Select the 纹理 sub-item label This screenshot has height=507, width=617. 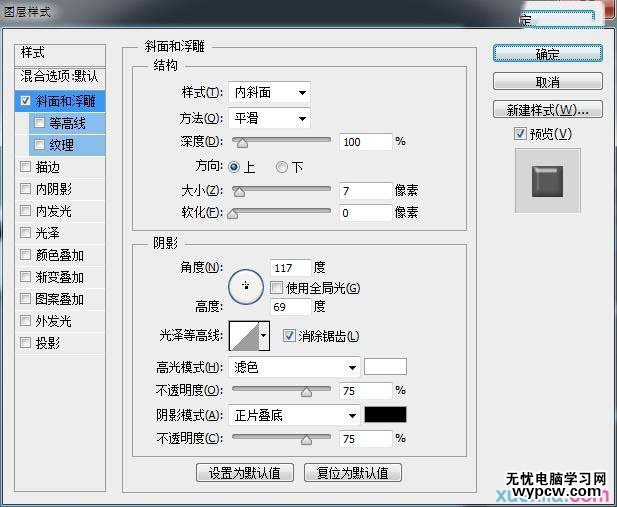point(61,145)
